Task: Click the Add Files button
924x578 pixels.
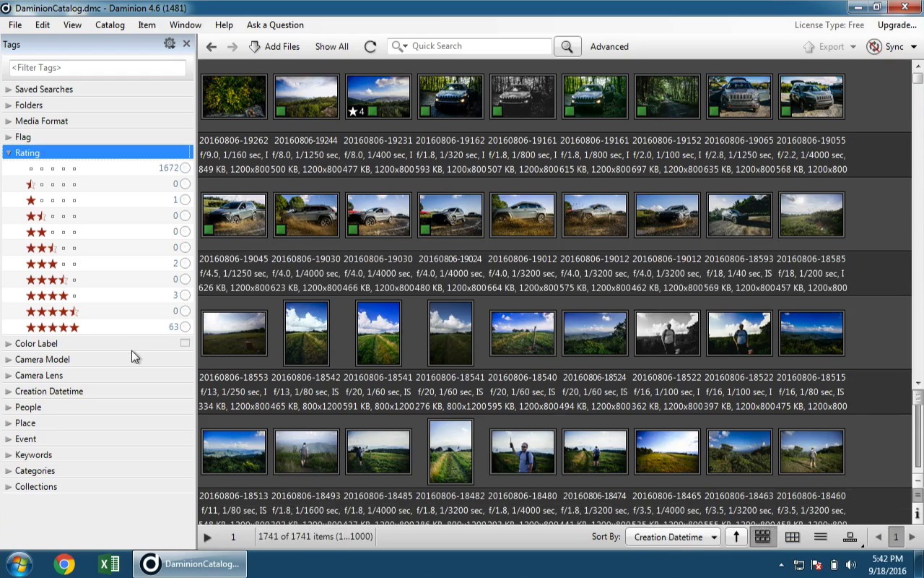Action: pos(274,46)
